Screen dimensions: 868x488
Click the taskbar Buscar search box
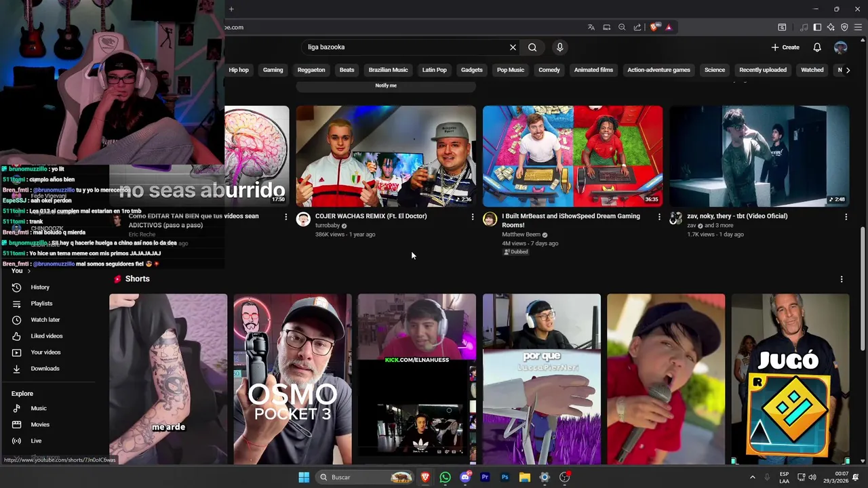[365, 477]
